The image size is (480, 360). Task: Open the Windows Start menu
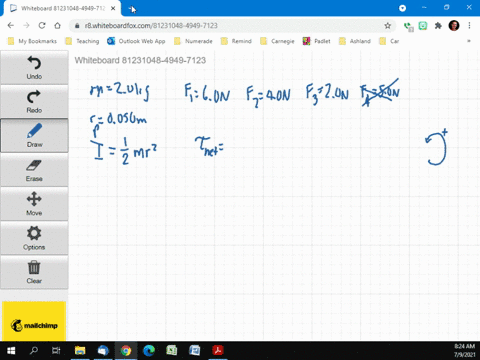(x=11, y=351)
